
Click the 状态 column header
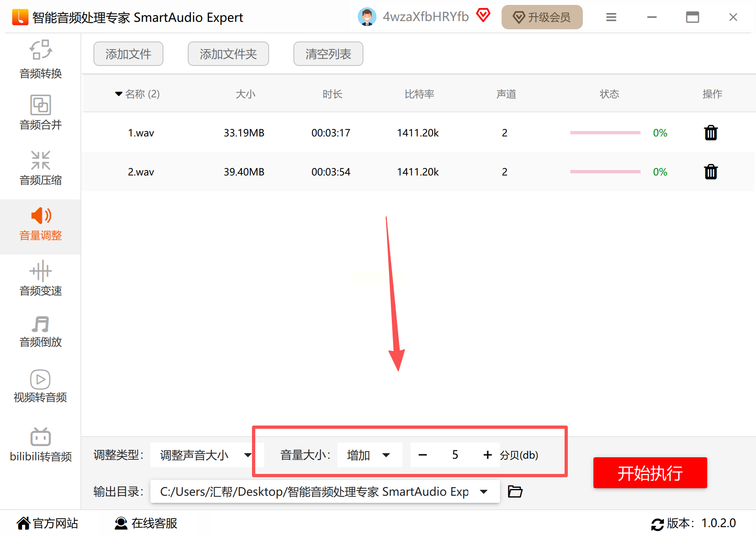click(x=610, y=94)
